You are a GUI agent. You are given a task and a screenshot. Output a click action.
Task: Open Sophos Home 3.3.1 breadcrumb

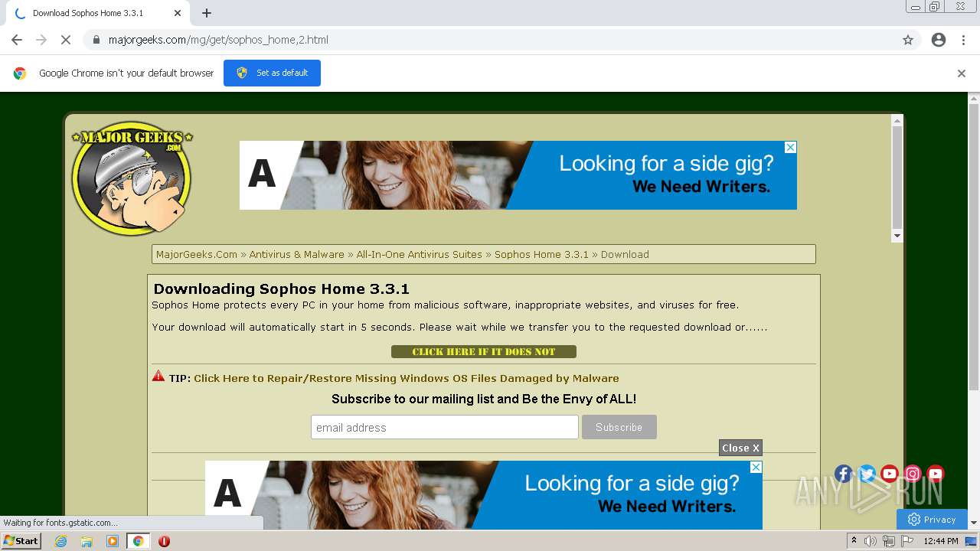541,254
